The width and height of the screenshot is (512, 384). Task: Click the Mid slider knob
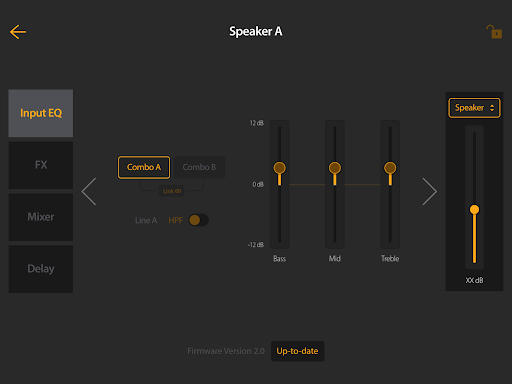pos(335,168)
